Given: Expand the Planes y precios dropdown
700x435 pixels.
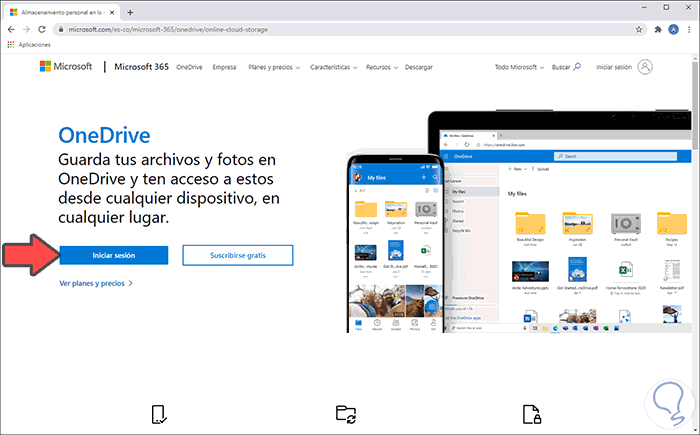Looking at the screenshot, I should pos(274,67).
